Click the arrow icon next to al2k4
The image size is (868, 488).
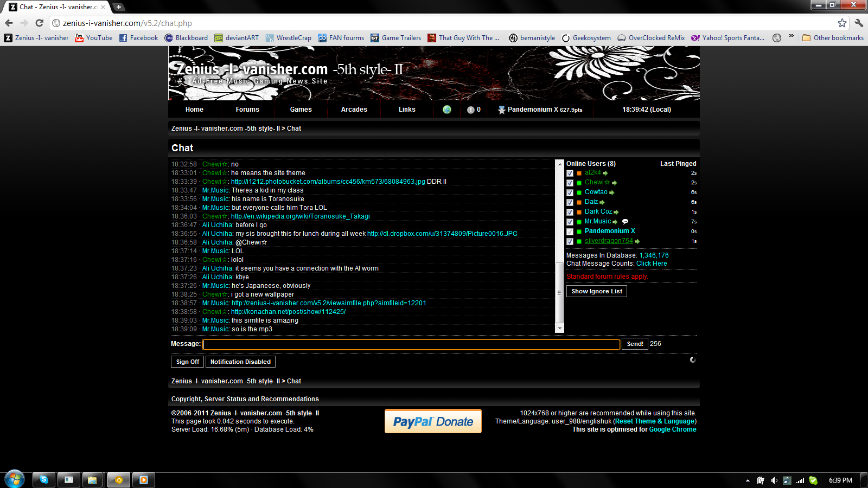tap(605, 173)
